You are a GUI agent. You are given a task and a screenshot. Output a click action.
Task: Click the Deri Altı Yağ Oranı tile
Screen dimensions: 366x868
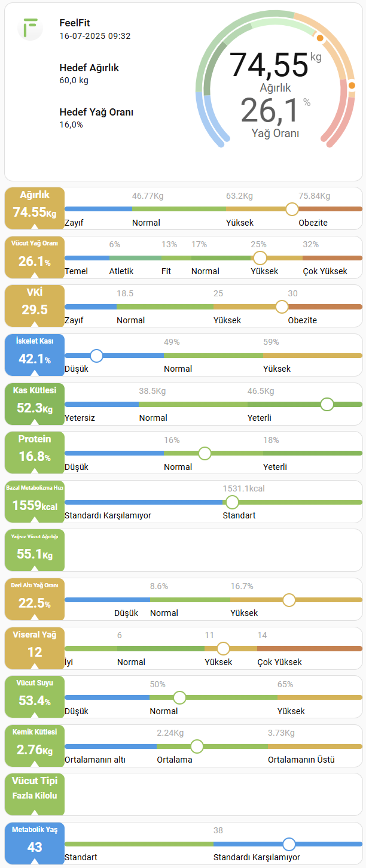pyautogui.click(x=35, y=598)
